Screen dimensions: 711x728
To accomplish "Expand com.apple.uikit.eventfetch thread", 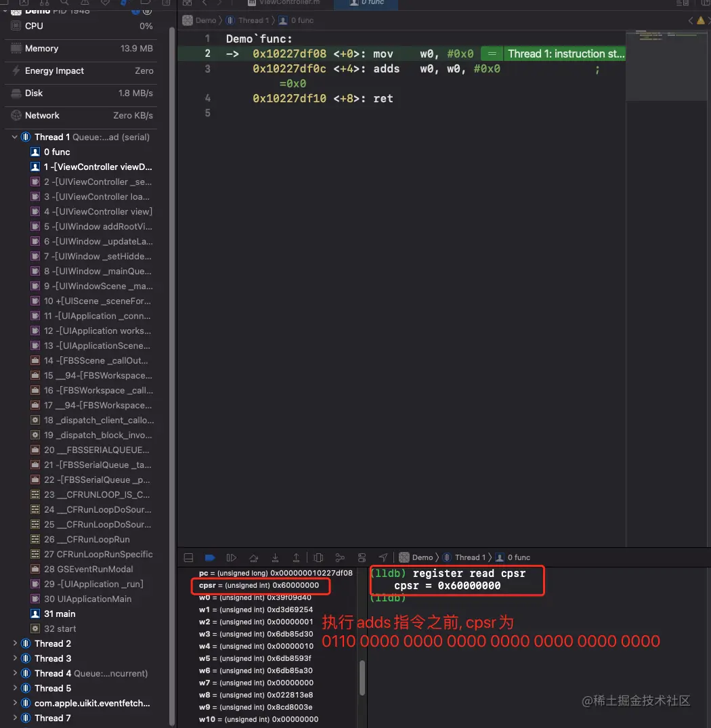I will (14, 703).
